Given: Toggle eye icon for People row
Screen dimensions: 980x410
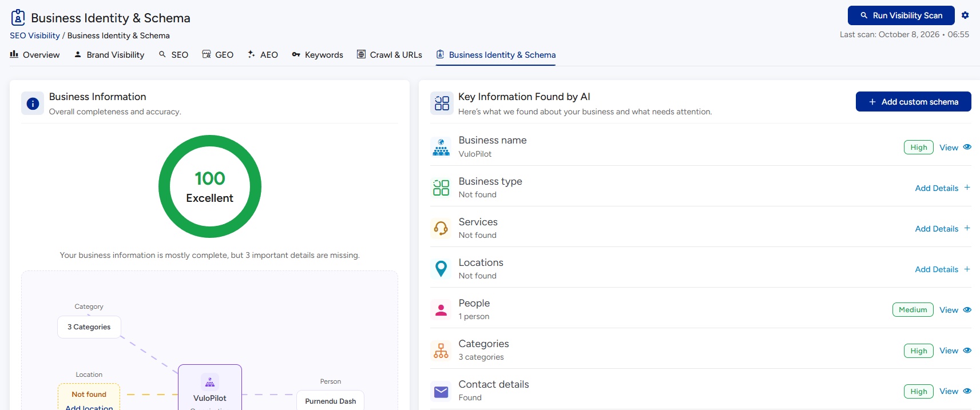Looking at the screenshot, I should (967, 309).
